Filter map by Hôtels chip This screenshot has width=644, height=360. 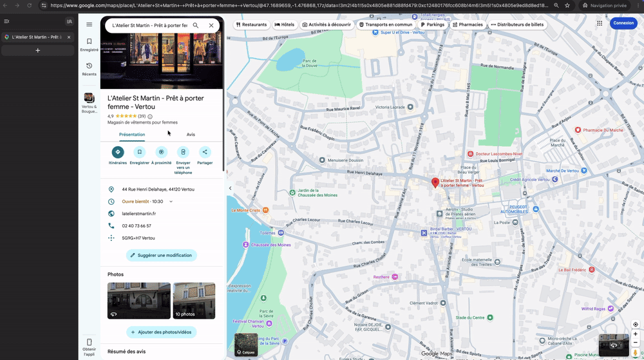[x=284, y=24]
